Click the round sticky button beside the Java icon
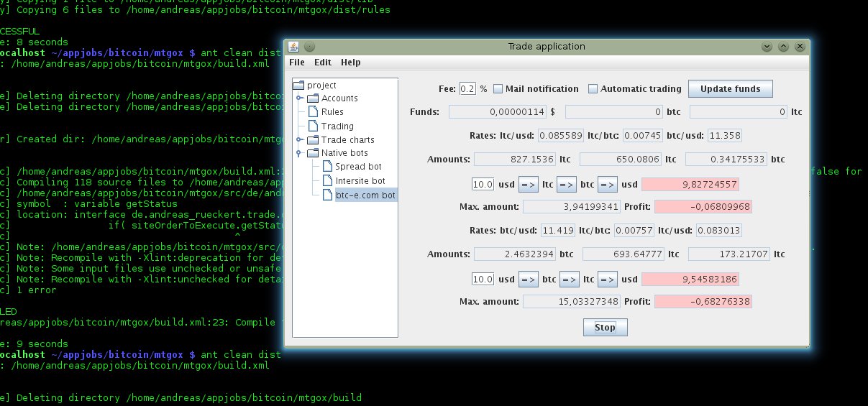Screen dimensions: 868x406 point(309,47)
